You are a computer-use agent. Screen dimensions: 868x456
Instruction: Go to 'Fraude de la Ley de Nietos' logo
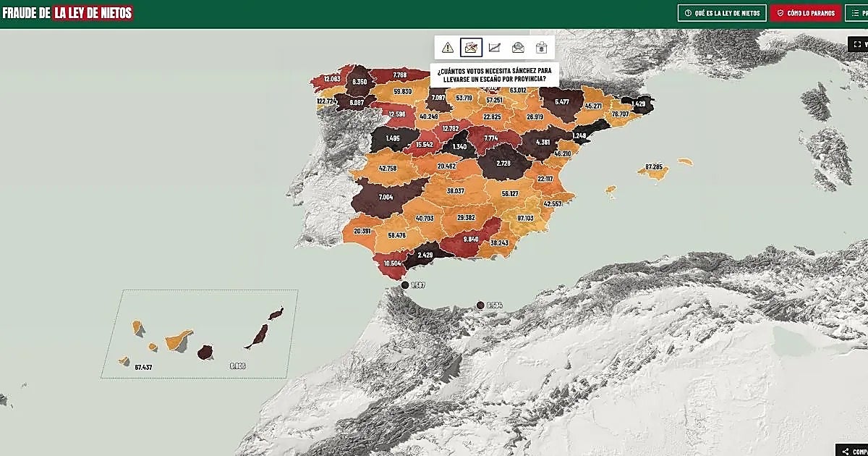[x=67, y=13]
